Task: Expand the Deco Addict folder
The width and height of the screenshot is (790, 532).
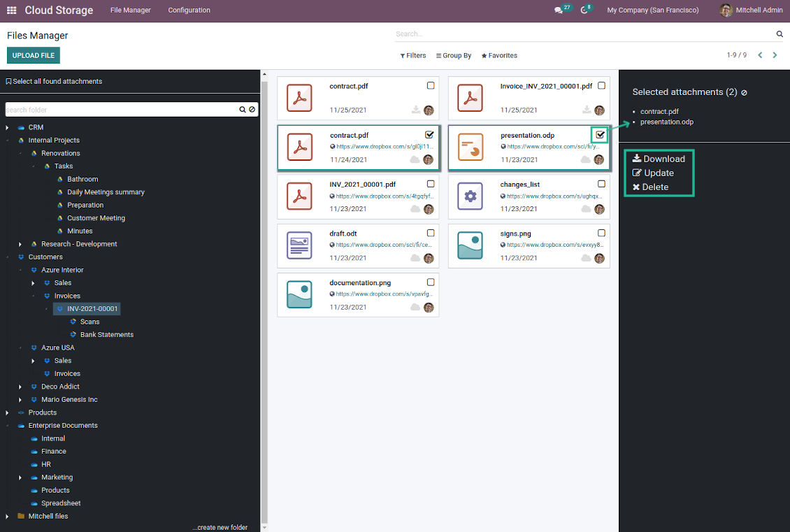Action: (20, 387)
